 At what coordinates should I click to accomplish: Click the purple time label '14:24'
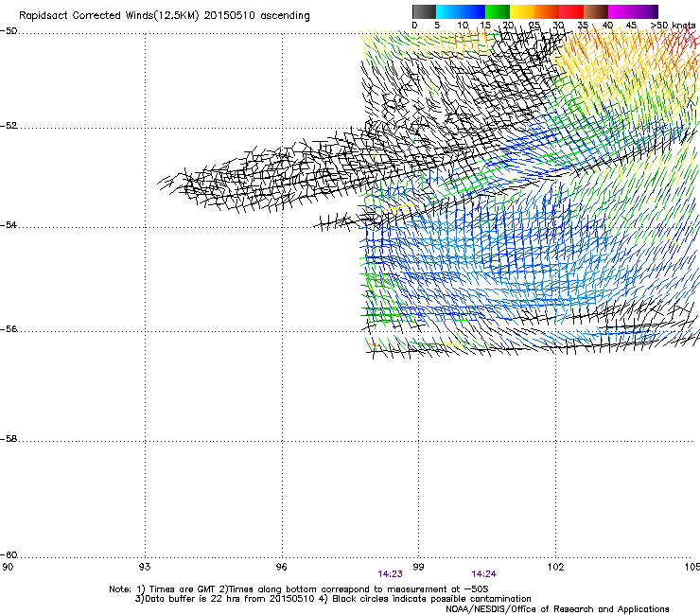484,574
